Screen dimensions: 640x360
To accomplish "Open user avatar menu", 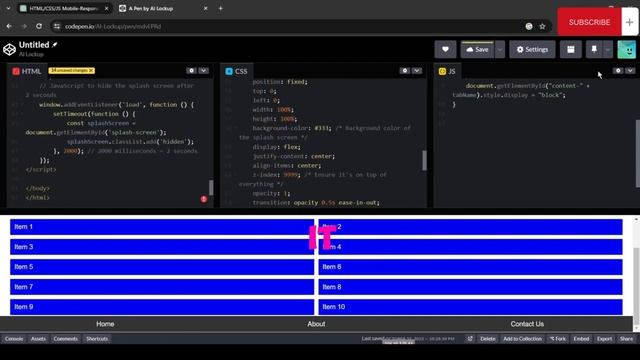I will 627,49.
